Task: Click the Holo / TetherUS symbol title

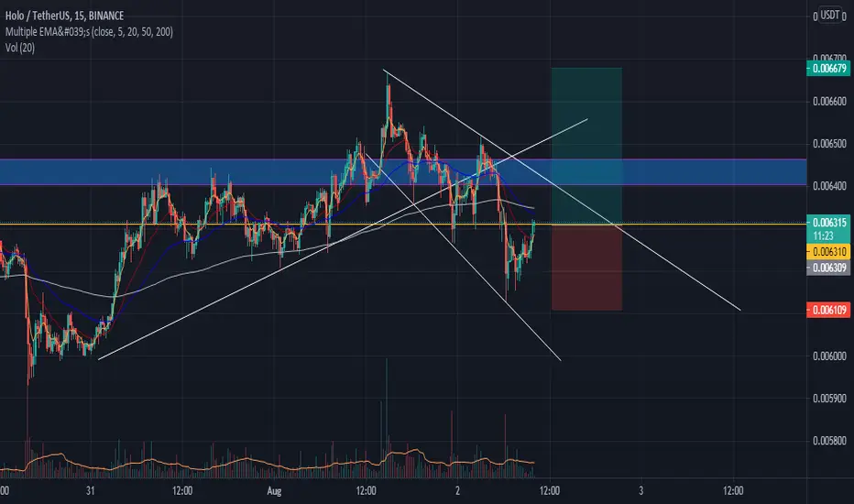Action: tap(64, 16)
